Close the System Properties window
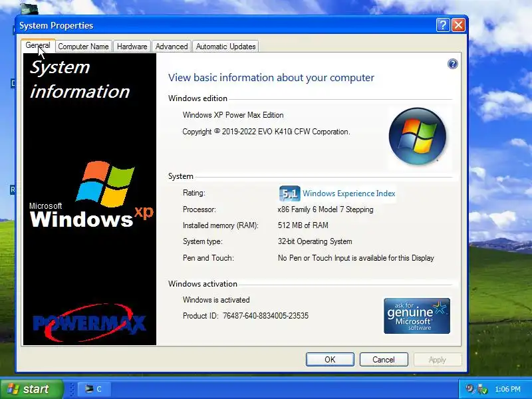The image size is (532, 399). (458, 25)
